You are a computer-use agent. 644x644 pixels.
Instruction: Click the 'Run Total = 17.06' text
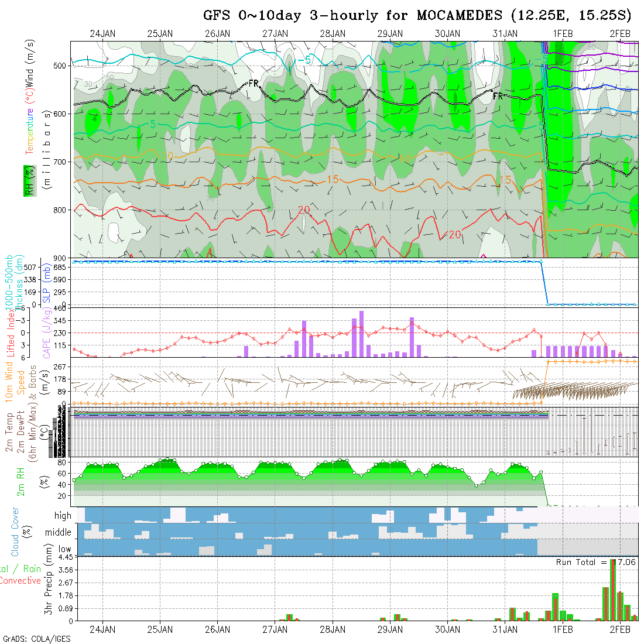pyautogui.click(x=595, y=562)
